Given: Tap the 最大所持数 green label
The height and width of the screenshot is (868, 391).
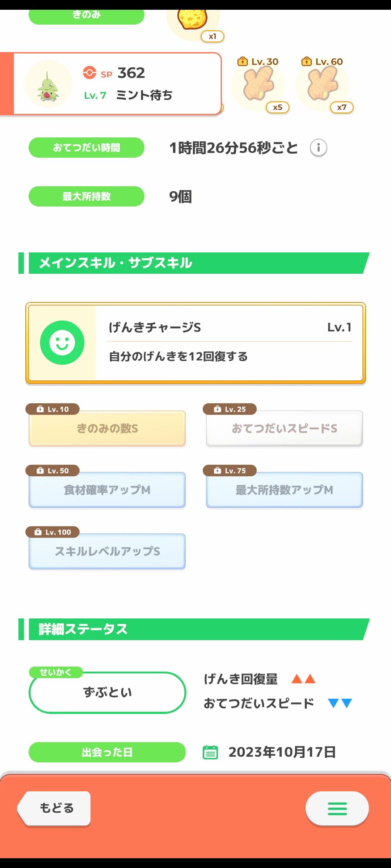Looking at the screenshot, I should coord(87,196).
